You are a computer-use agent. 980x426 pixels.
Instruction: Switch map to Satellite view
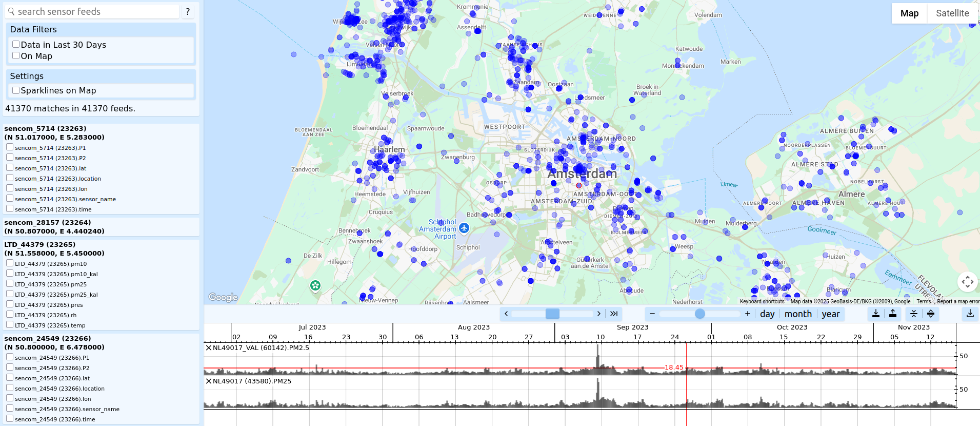(x=952, y=13)
